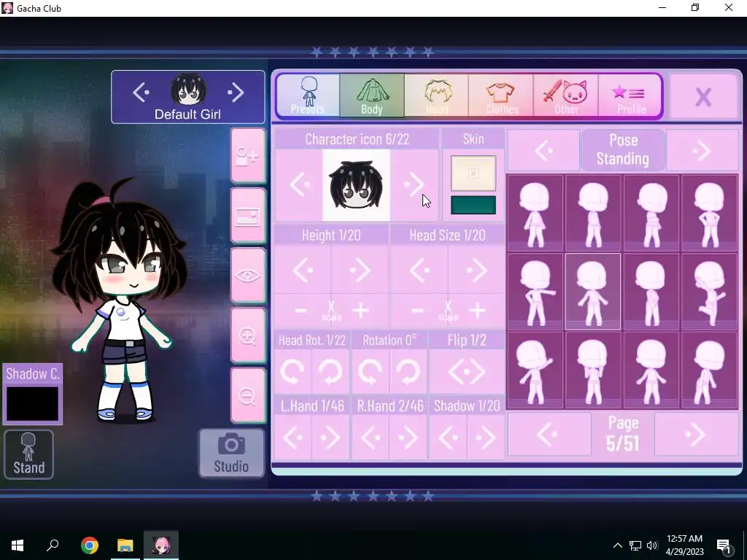Switch to next Pose category
747x560 pixels.
point(703,151)
